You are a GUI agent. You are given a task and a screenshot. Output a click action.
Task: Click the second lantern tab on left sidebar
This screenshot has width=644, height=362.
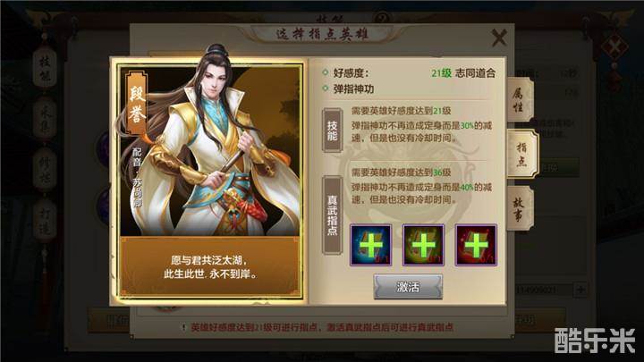[x=45, y=119]
